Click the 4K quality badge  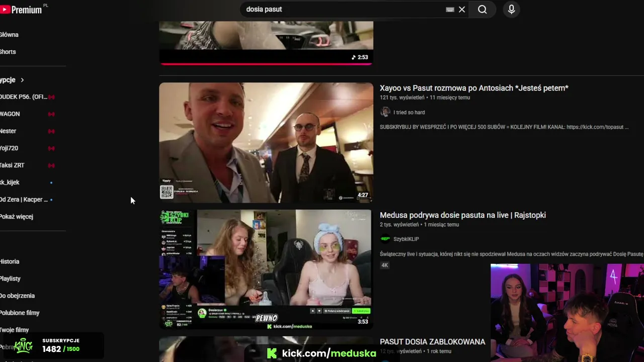[x=385, y=265]
